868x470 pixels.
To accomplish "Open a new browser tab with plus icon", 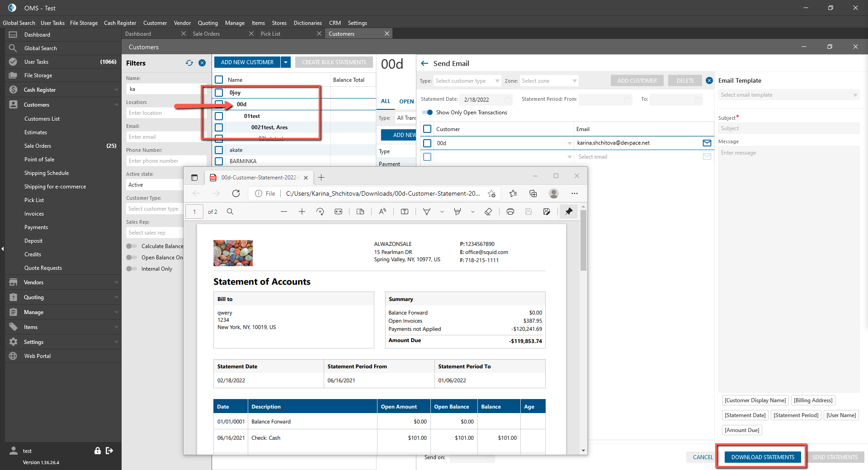I will (321, 178).
